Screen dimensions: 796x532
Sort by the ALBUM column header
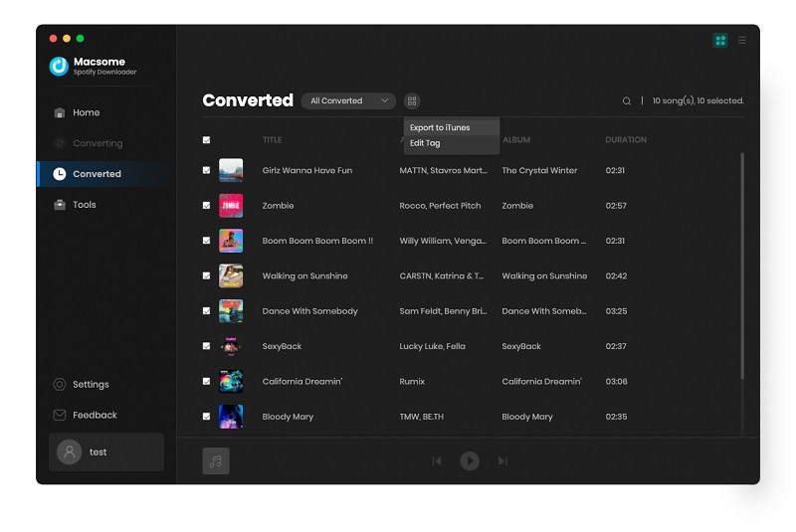(516, 140)
